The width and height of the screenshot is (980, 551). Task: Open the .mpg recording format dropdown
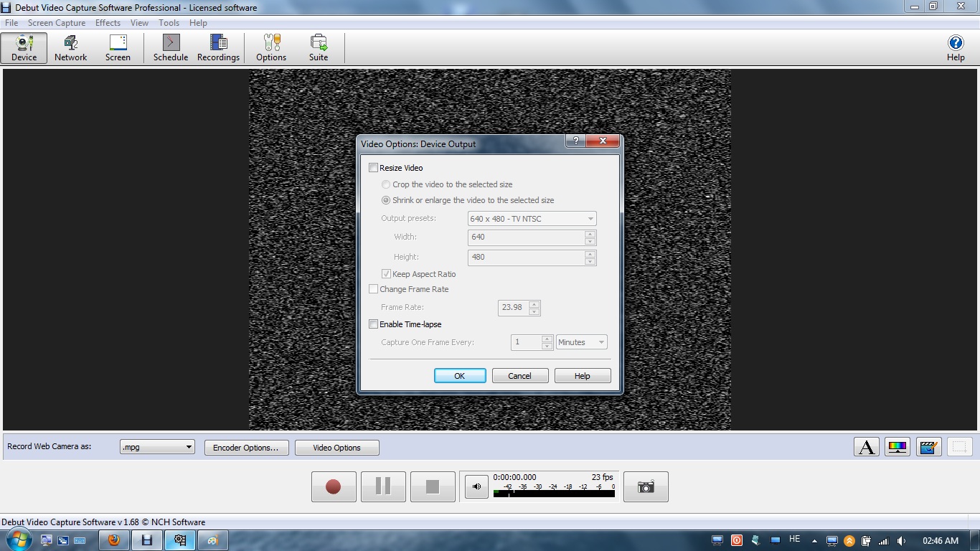[157, 447]
